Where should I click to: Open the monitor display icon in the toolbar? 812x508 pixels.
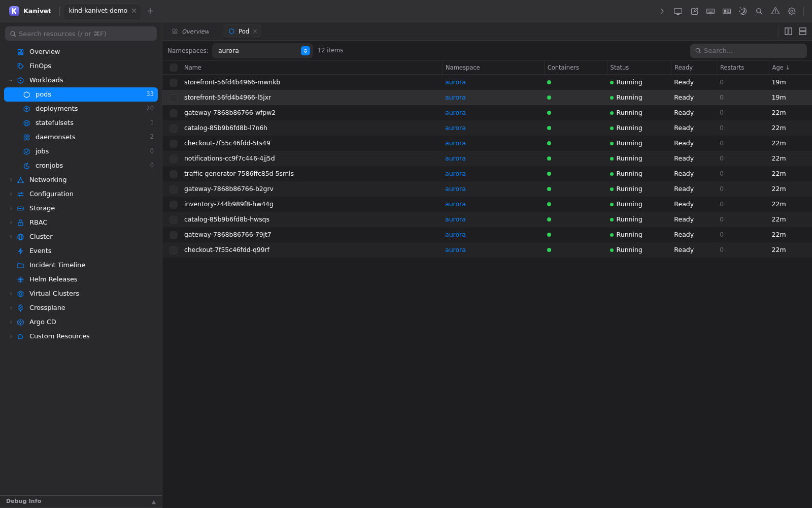678,11
